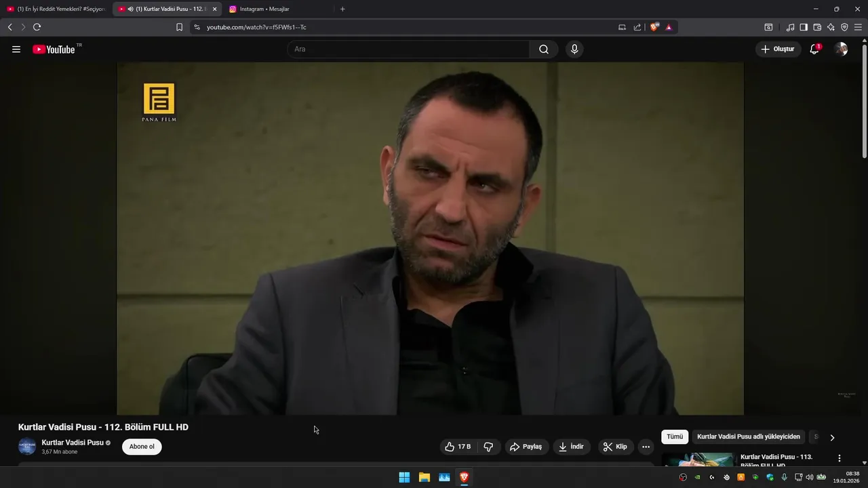Go forward in browser history
Image resolution: width=868 pixels, height=488 pixels.
(23, 27)
